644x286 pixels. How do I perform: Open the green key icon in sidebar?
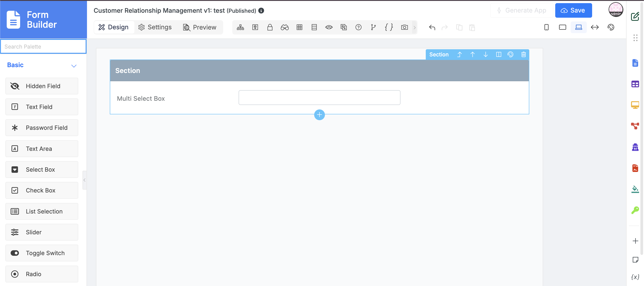click(x=635, y=210)
